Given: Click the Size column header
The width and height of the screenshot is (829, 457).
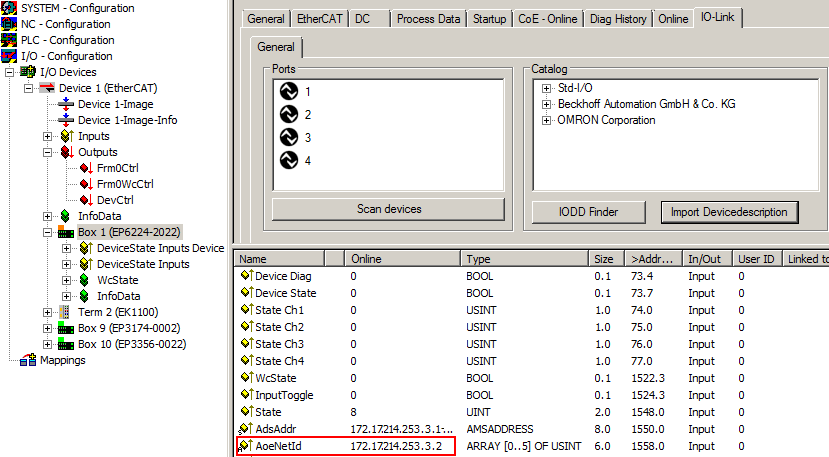Looking at the screenshot, I should 607,259.
